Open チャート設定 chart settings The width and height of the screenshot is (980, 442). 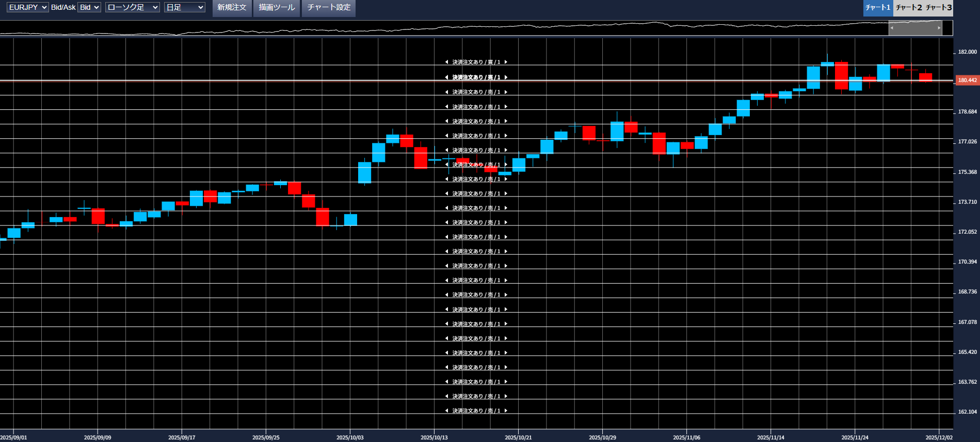[x=329, y=8]
